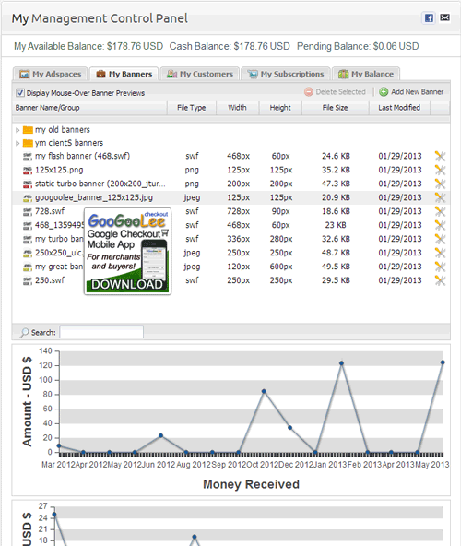Go to the My Balance tab
The height and width of the screenshot is (546, 461).
click(x=366, y=74)
